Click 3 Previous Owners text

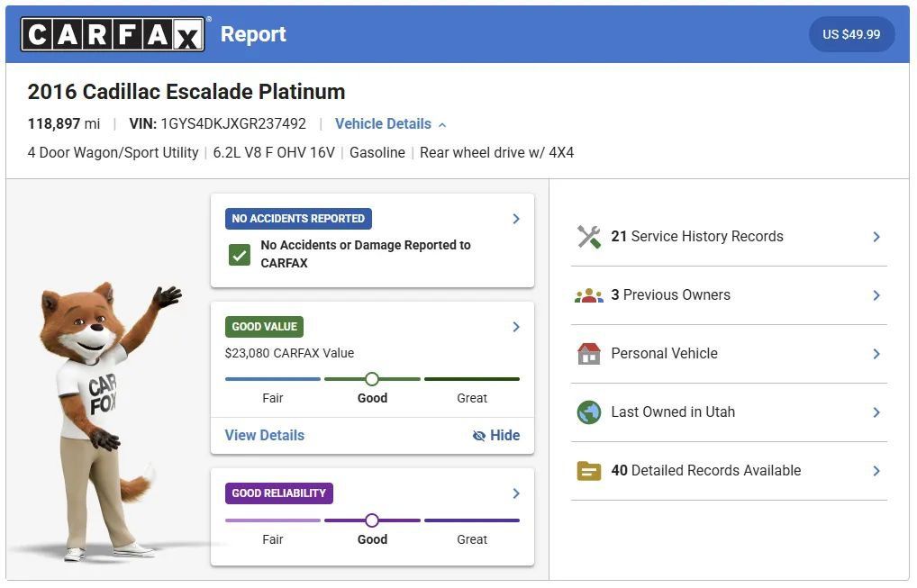point(671,294)
